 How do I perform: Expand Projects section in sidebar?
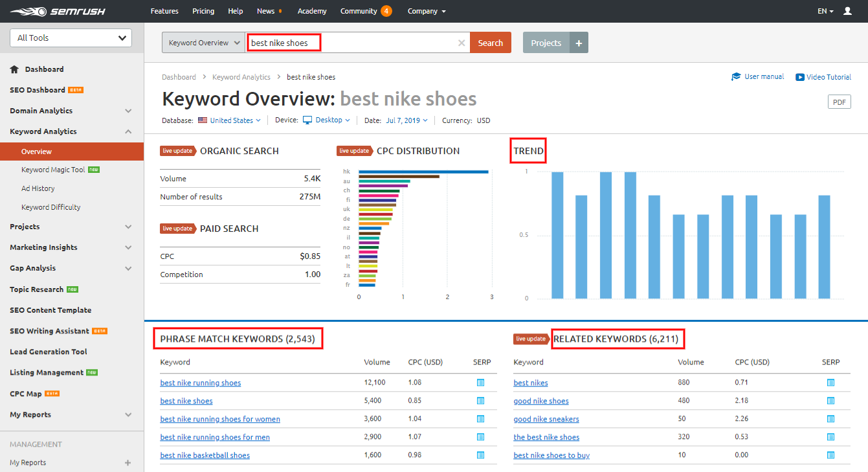(x=128, y=227)
